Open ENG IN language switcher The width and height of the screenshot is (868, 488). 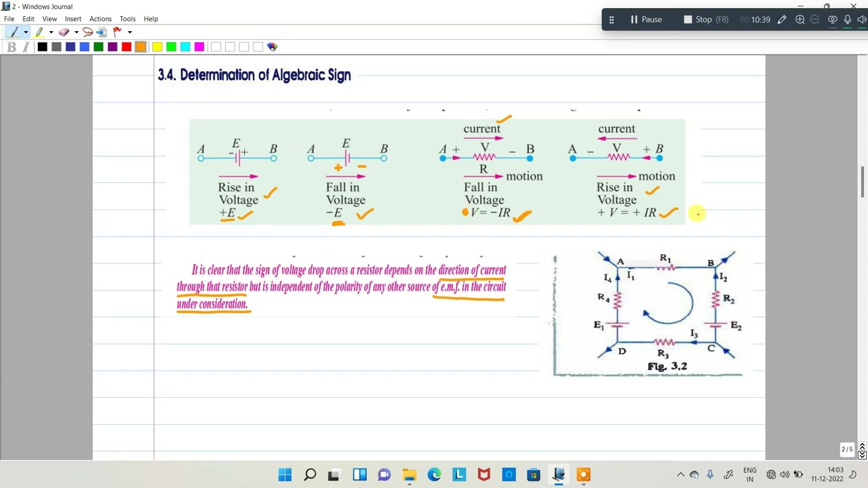[750, 474]
